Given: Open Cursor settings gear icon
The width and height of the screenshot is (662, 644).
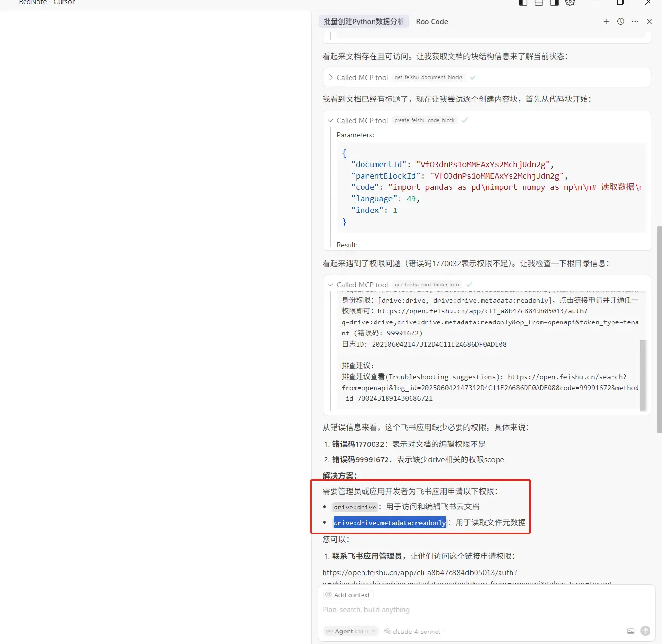Looking at the screenshot, I should click(570, 2).
